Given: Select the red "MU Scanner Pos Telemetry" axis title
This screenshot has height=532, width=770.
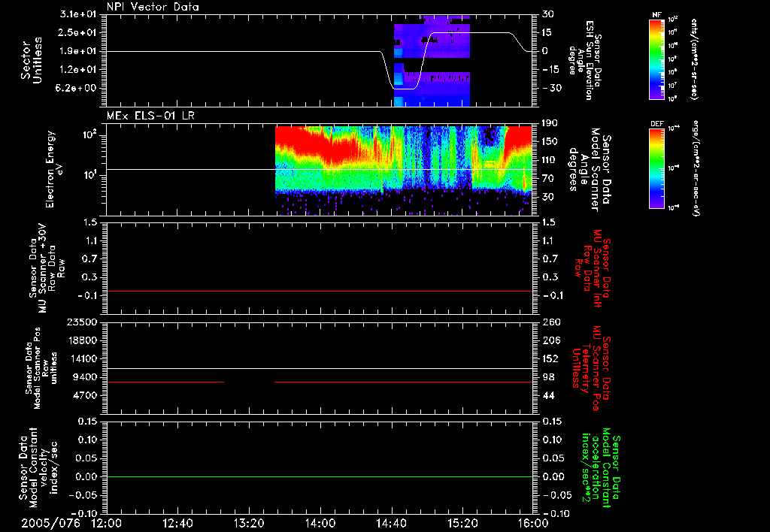Looking at the screenshot, I should click(591, 368).
